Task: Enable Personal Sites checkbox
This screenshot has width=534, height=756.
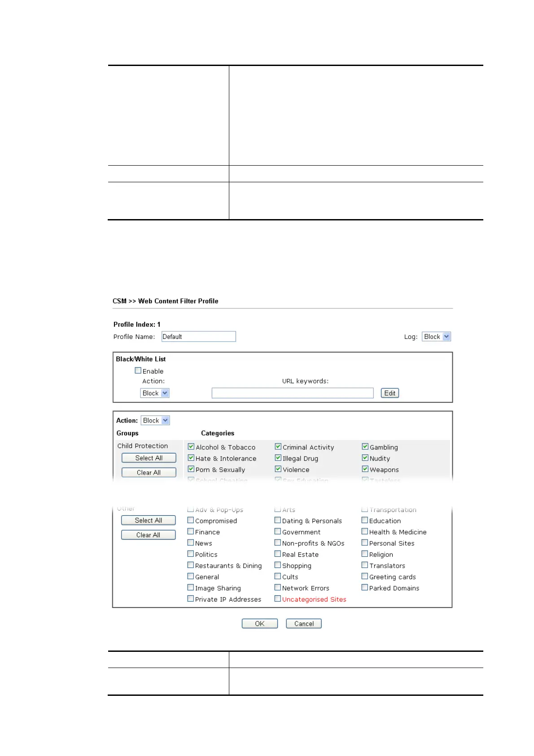Action: (x=365, y=543)
